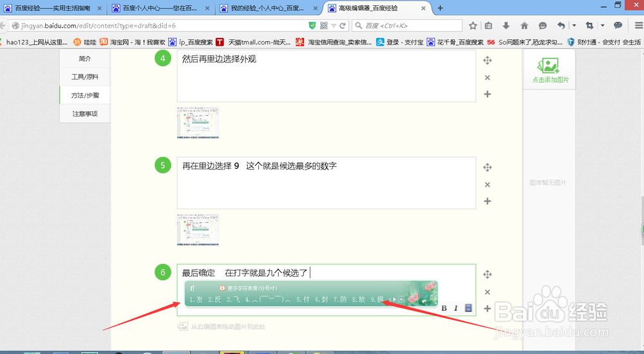Jump to the 工具/原料 section in sidebar
644x354 pixels.
85,77
